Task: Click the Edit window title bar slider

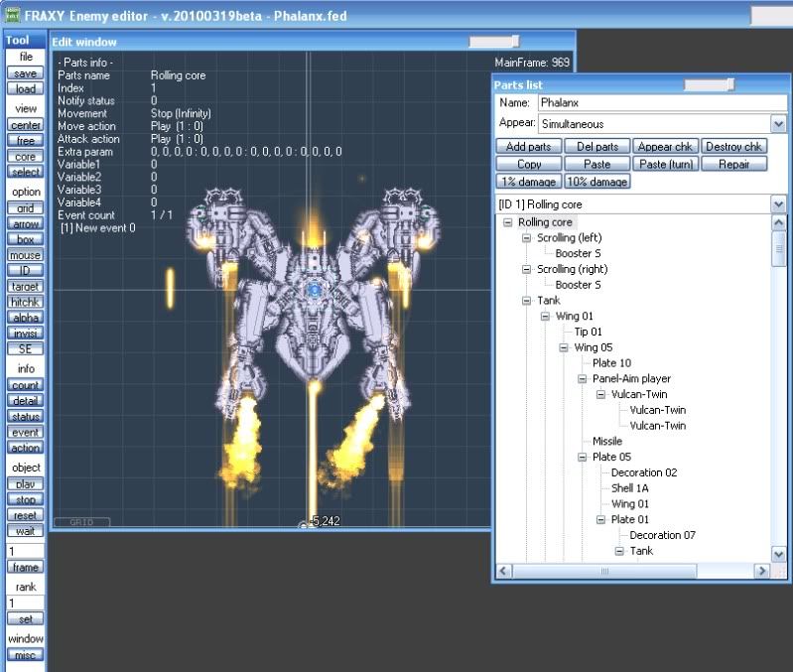Action: [493, 42]
